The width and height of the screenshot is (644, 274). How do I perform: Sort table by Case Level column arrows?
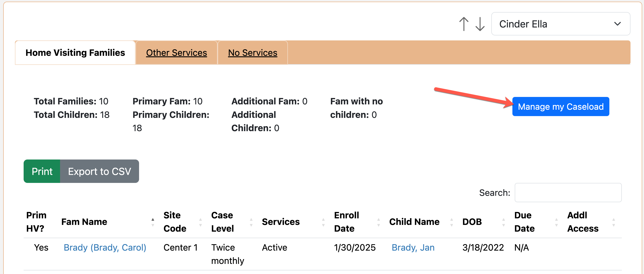pos(251,222)
